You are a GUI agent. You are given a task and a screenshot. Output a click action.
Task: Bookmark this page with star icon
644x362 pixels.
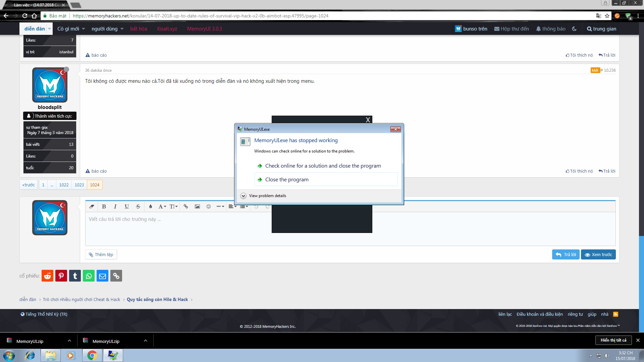[x=607, y=16]
